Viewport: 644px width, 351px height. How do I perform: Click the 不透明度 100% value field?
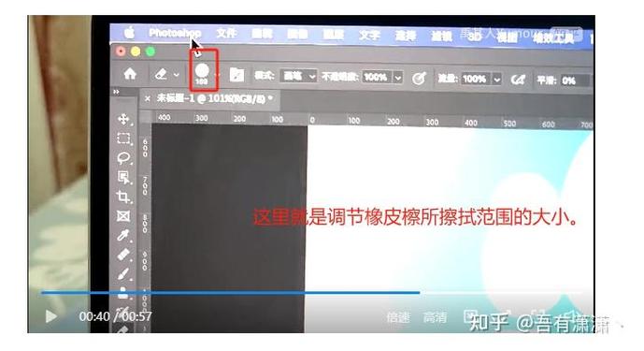click(x=377, y=78)
